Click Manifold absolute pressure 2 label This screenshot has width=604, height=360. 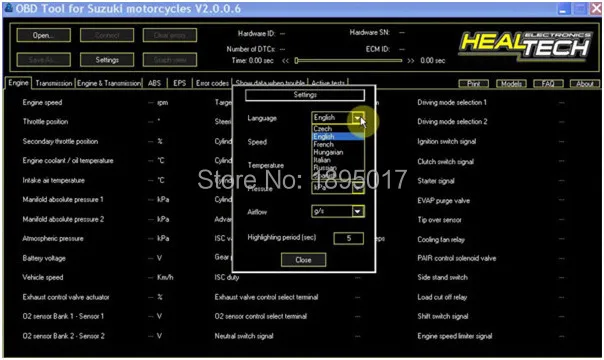tap(63, 219)
